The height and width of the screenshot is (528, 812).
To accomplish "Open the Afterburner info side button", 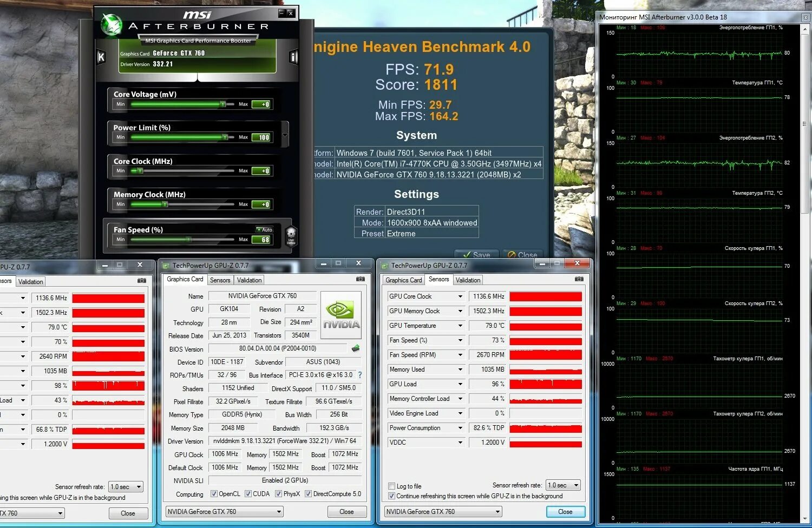I will 293,57.
